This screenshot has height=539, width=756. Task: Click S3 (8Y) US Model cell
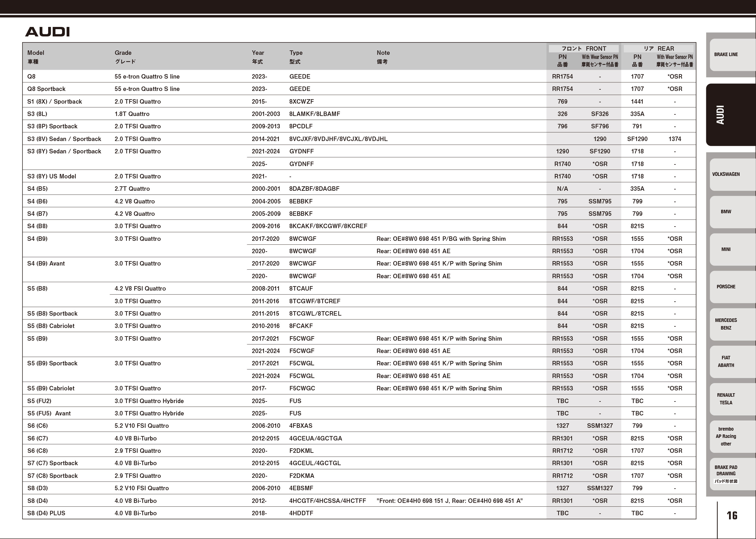(51, 176)
